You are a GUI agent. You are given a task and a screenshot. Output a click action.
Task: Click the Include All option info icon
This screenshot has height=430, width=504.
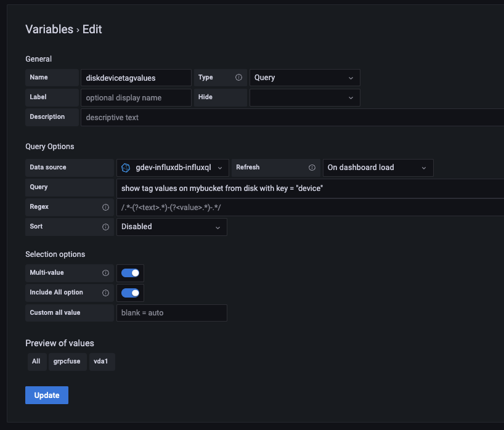tap(105, 293)
